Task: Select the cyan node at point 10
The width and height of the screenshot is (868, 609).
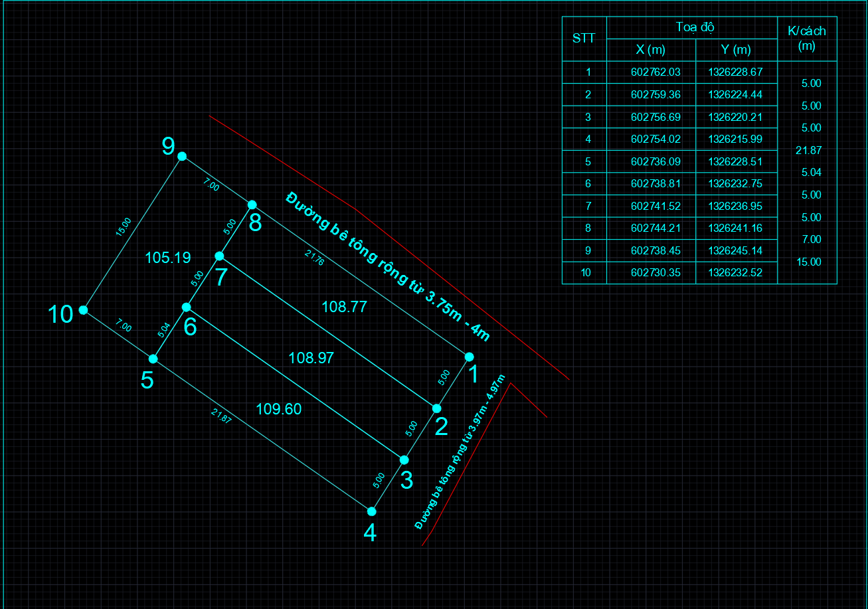Action: [x=83, y=309]
